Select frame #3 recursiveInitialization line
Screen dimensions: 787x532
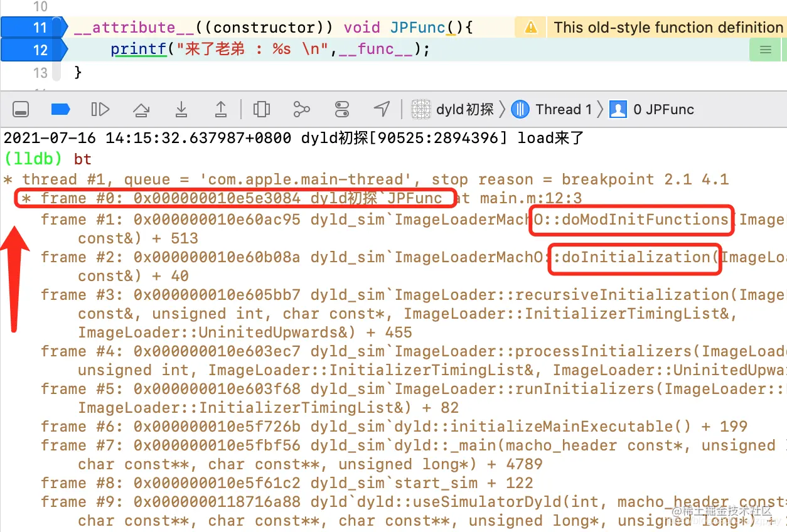click(414, 314)
